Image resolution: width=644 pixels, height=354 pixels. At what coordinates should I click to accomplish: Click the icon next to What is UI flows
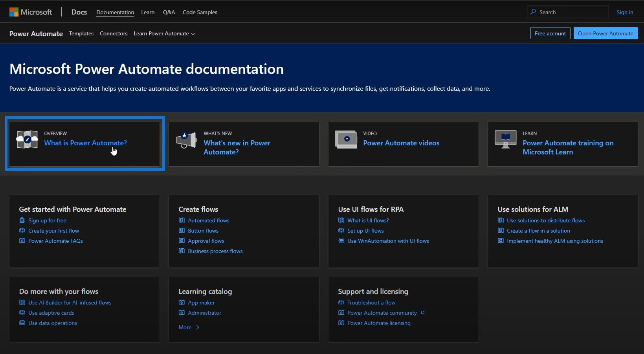[x=341, y=220]
